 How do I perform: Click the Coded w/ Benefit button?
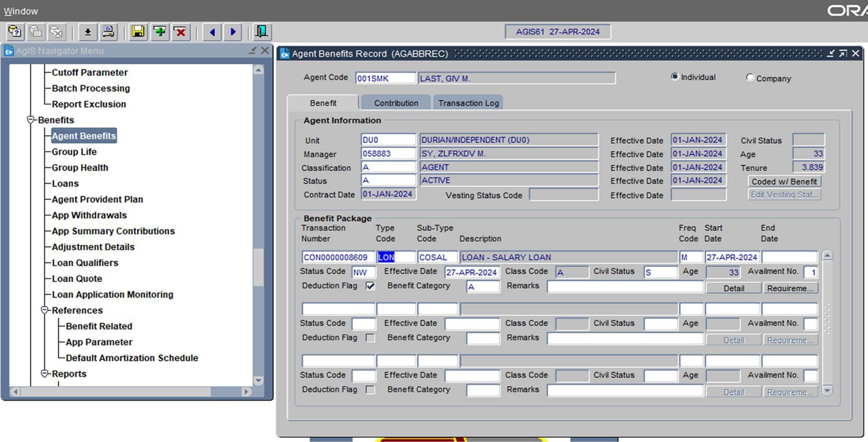[x=784, y=182]
